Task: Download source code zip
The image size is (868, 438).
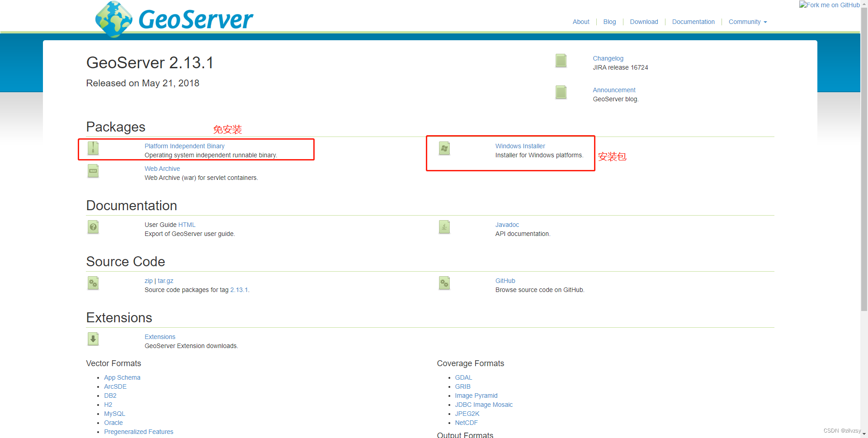Action: [x=148, y=281]
